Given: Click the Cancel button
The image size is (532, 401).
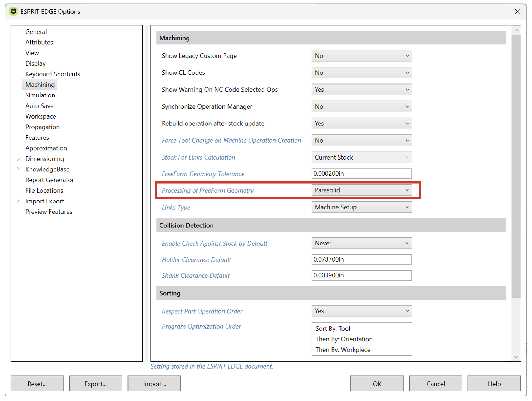Looking at the screenshot, I should (x=435, y=384).
